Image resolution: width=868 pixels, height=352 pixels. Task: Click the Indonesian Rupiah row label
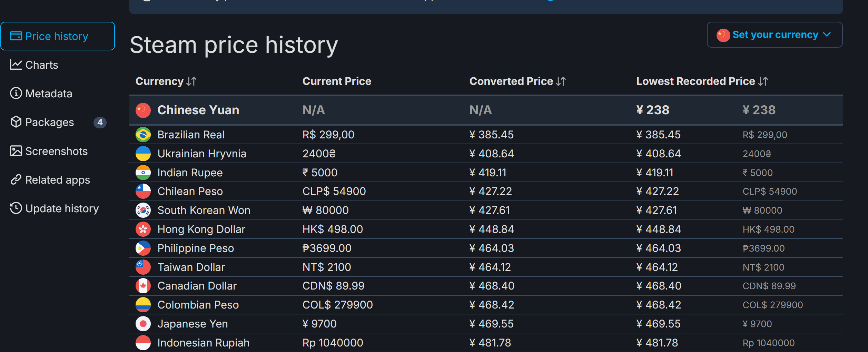coord(203,343)
